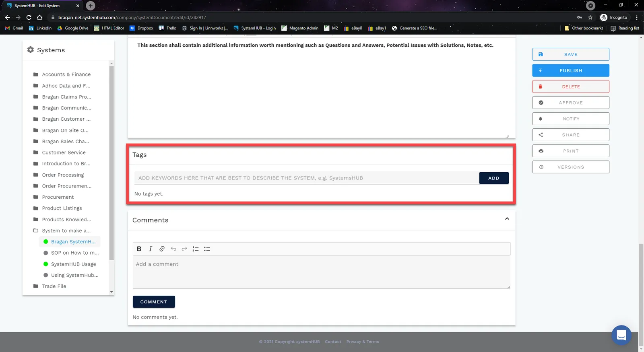The height and width of the screenshot is (352, 644).
Task: Open SOP on How to m... document
Action: pos(71,253)
